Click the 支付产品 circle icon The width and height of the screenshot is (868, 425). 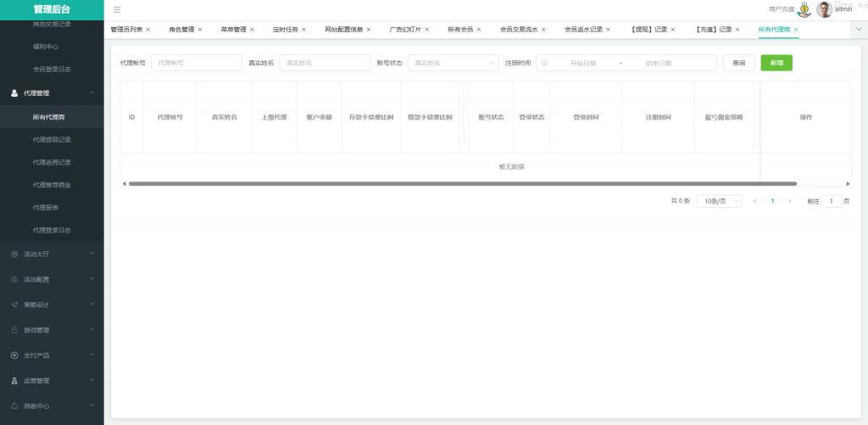14,355
